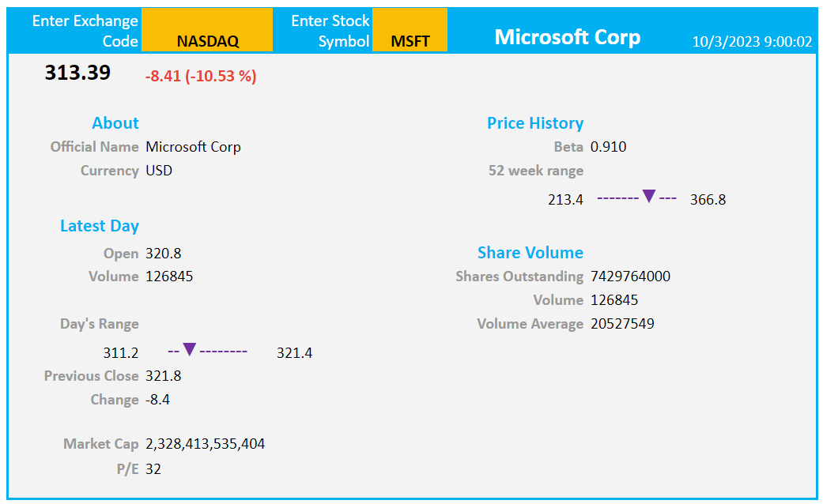Click the purple Day's Range triangle marker
Screen dimensions: 823x504
click(x=190, y=349)
